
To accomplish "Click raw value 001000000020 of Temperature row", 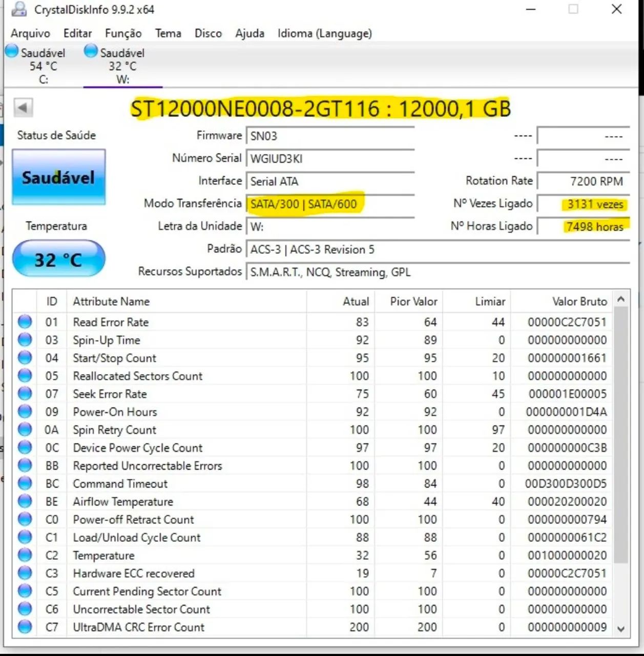I will (567, 555).
